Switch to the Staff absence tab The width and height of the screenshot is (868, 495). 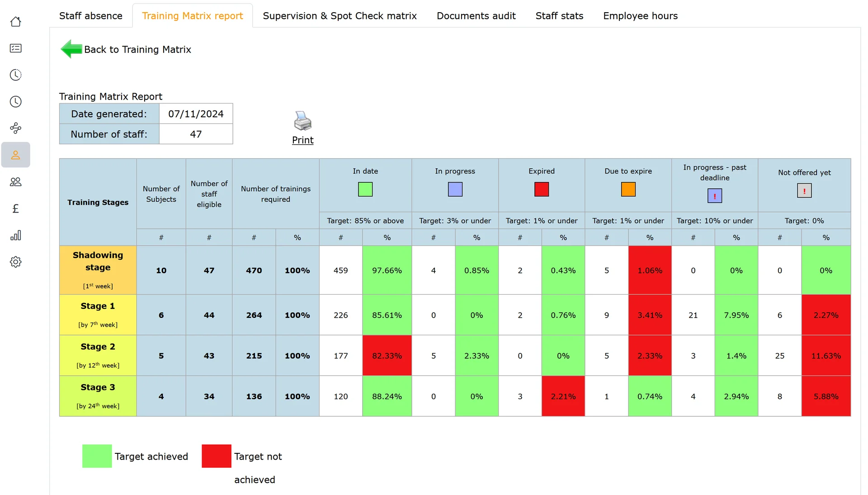(91, 16)
